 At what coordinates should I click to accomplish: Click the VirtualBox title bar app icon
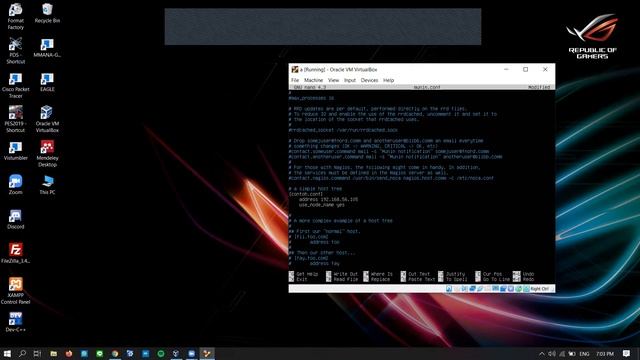tap(295, 69)
